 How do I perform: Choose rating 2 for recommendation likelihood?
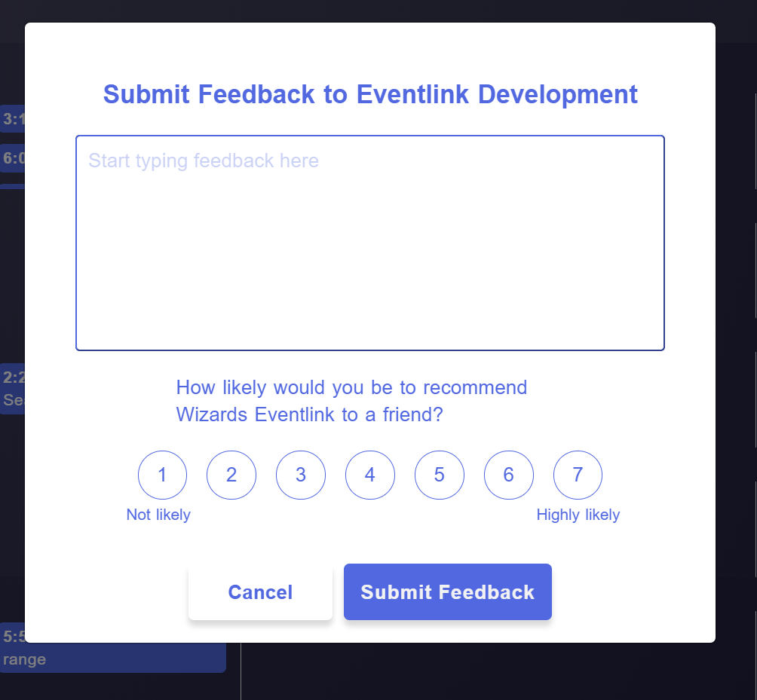231,475
